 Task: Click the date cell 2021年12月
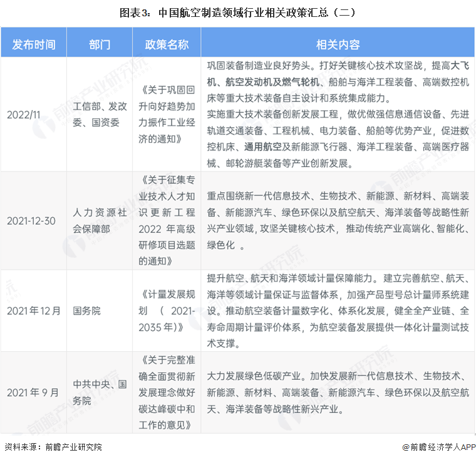(34, 310)
